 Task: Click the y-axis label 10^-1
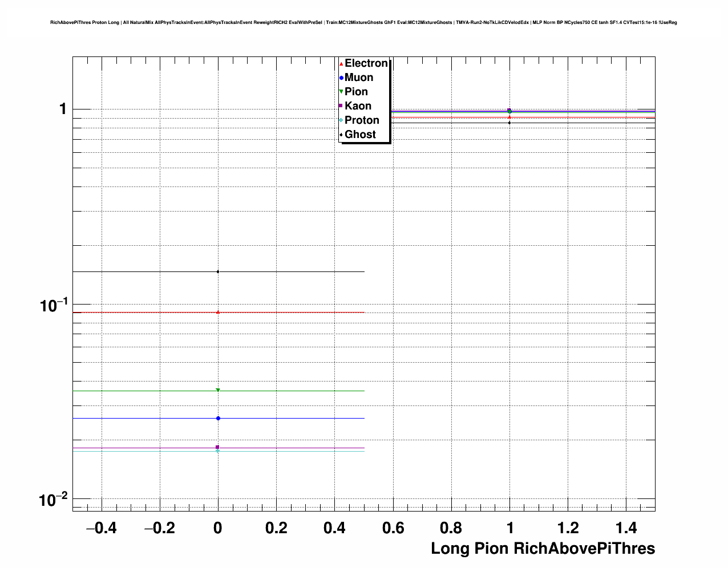click(54, 305)
